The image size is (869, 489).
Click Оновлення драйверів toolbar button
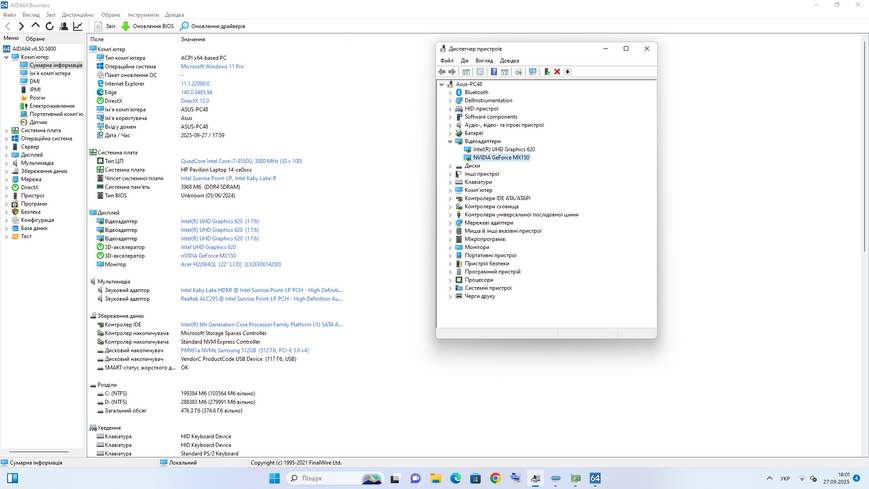213,26
